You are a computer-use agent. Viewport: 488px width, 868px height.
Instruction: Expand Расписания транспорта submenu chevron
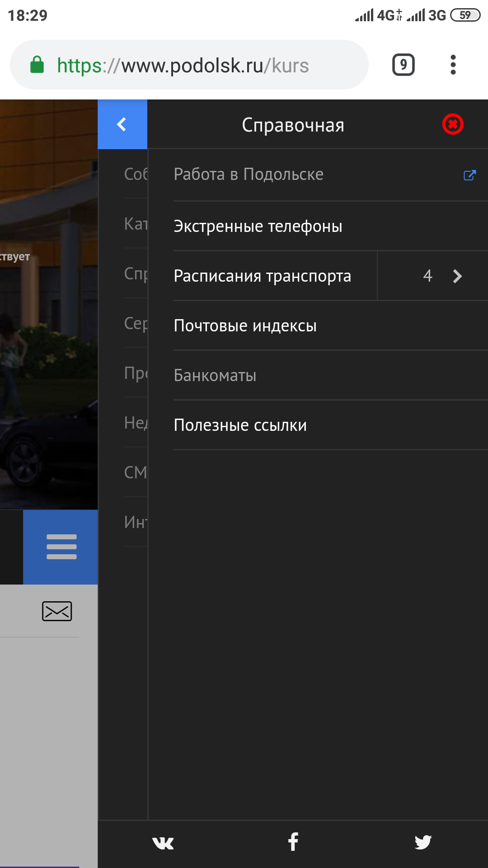pyautogui.click(x=457, y=276)
